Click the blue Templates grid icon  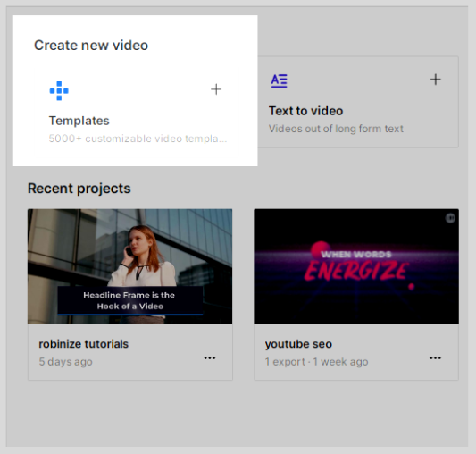click(59, 90)
